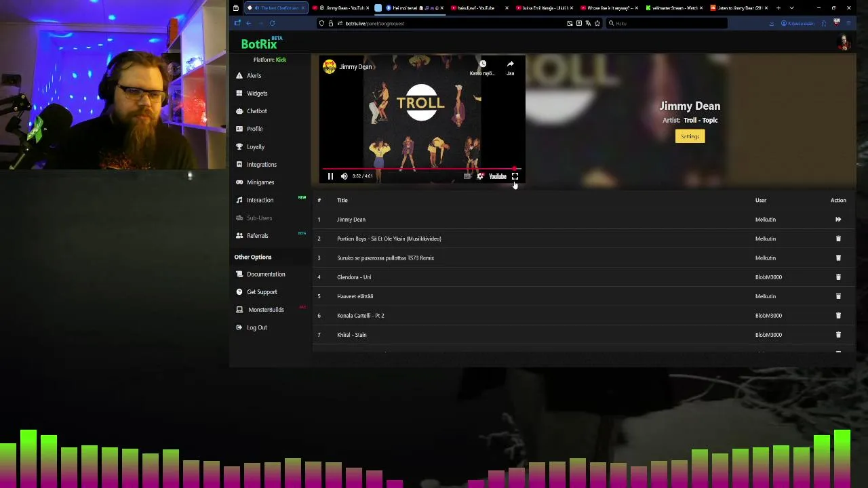This screenshot has width=868, height=488.
Task: Click the Watch later clock icon
Action: [x=483, y=64]
